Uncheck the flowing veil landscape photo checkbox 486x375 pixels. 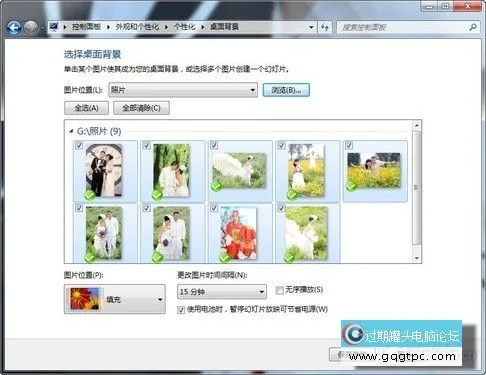[x=214, y=145]
